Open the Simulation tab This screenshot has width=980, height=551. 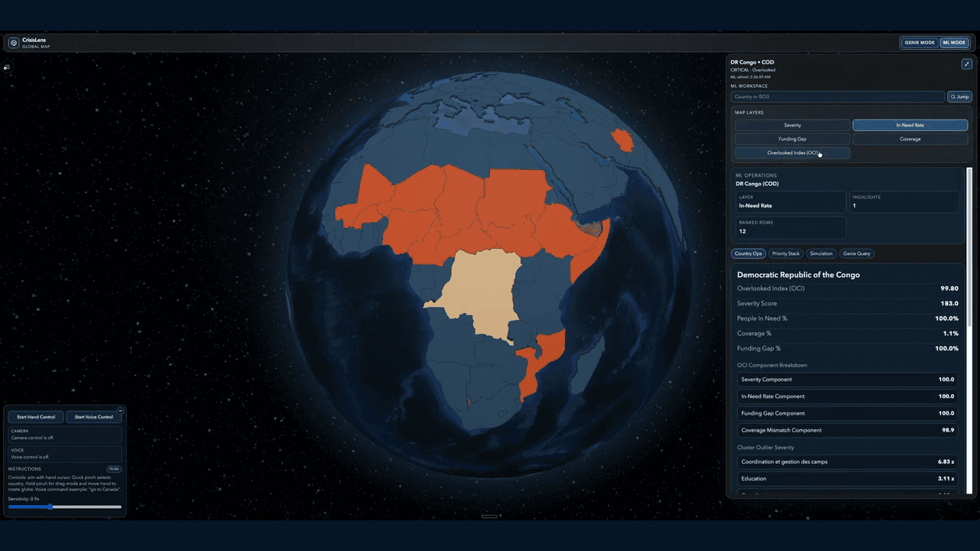tap(821, 253)
